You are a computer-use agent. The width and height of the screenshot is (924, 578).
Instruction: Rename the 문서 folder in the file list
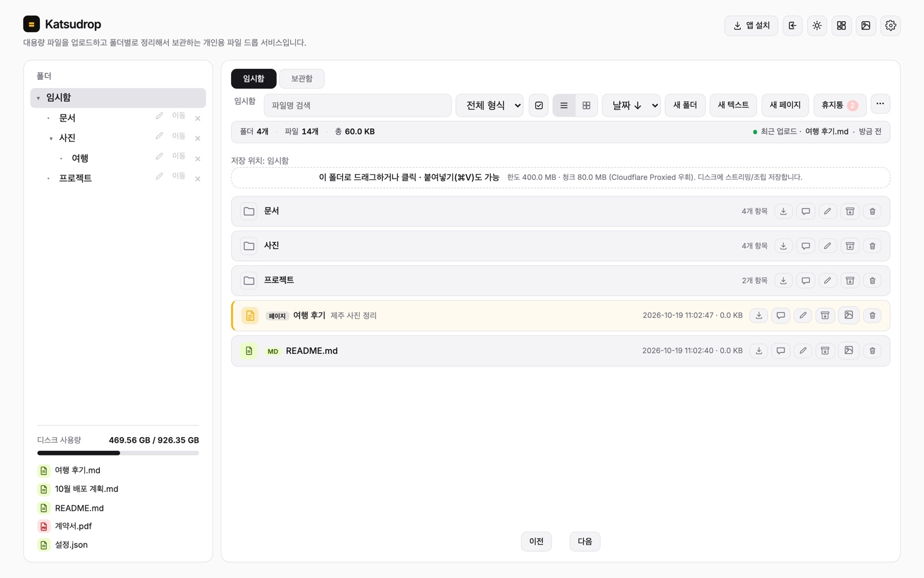(828, 212)
